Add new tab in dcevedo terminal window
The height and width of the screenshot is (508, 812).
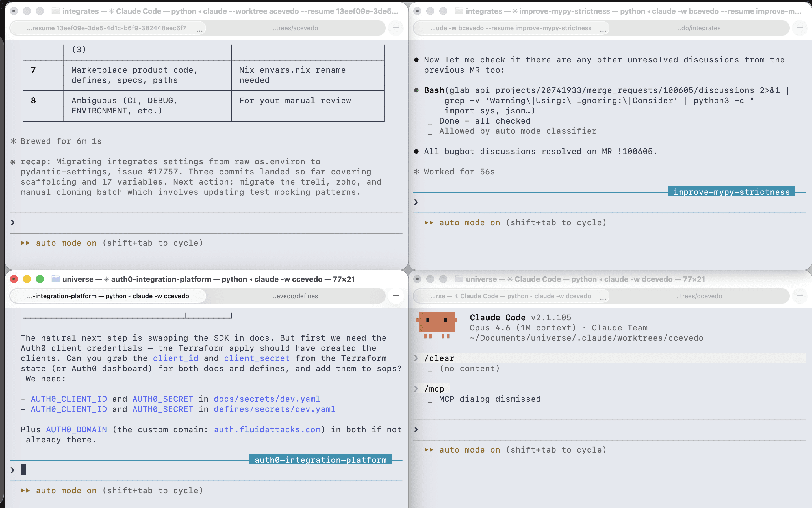[800, 296]
